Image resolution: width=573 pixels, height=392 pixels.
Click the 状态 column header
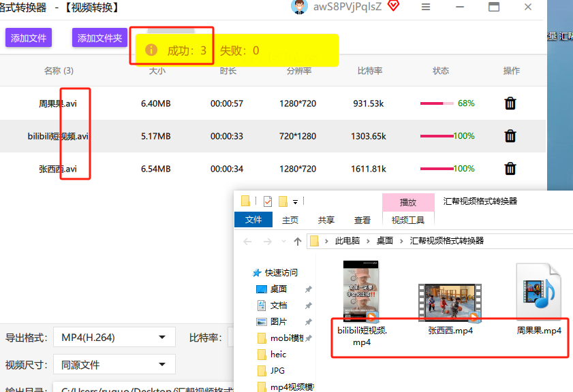pyautogui.click(x=441, y=71)
